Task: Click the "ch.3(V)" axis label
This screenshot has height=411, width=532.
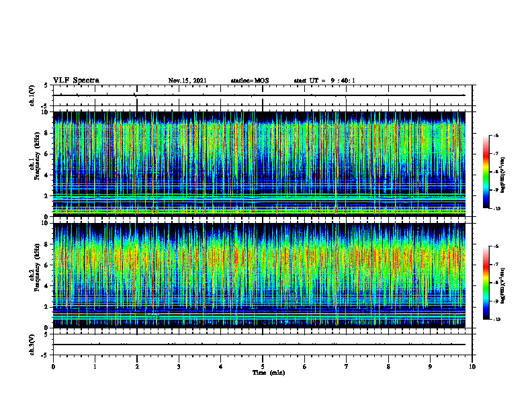Action: (x=32, y=345)
